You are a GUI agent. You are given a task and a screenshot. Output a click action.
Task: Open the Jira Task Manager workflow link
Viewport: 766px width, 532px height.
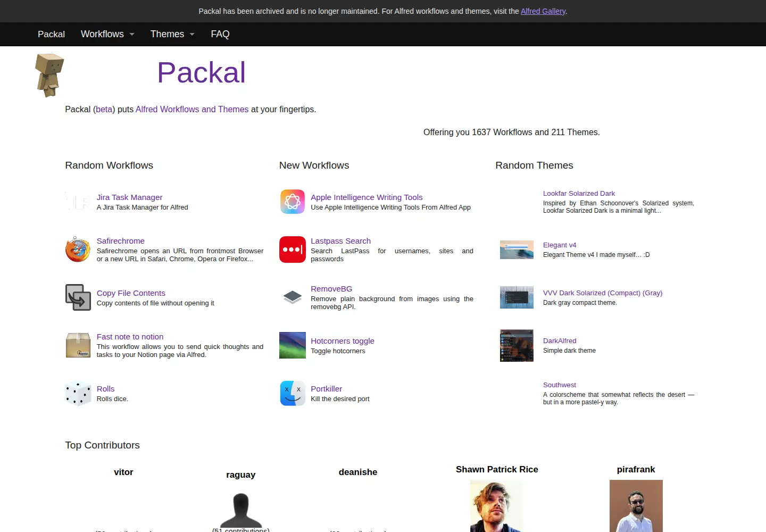(x=129, y=197)
